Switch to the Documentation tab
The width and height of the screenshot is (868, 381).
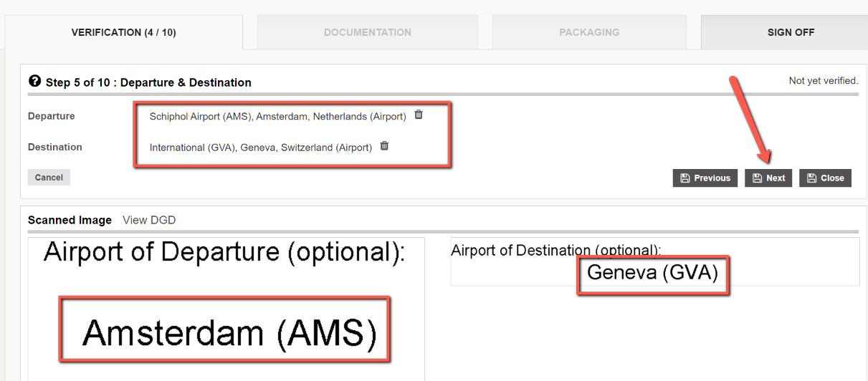click(x=368, y=32)
